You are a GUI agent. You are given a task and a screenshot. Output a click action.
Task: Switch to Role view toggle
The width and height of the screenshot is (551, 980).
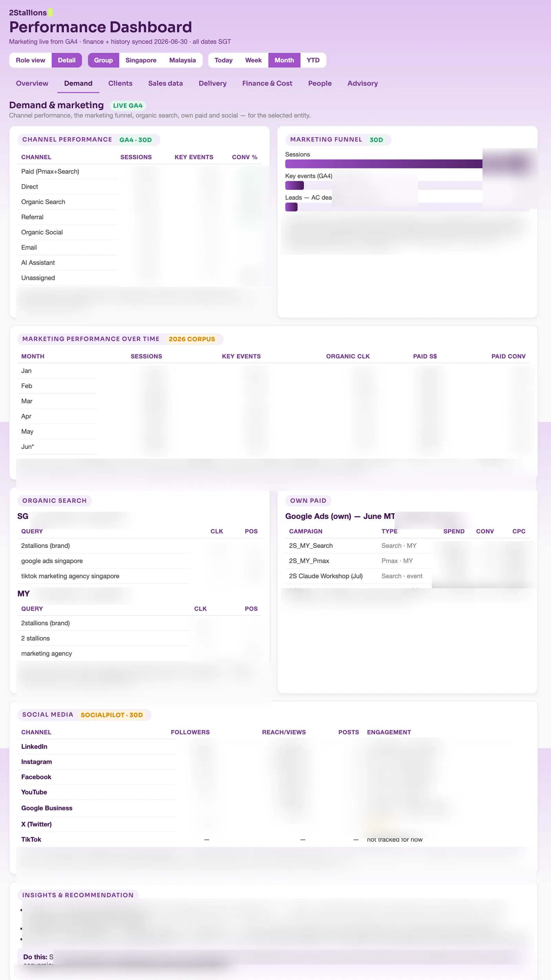coord(30,60)
